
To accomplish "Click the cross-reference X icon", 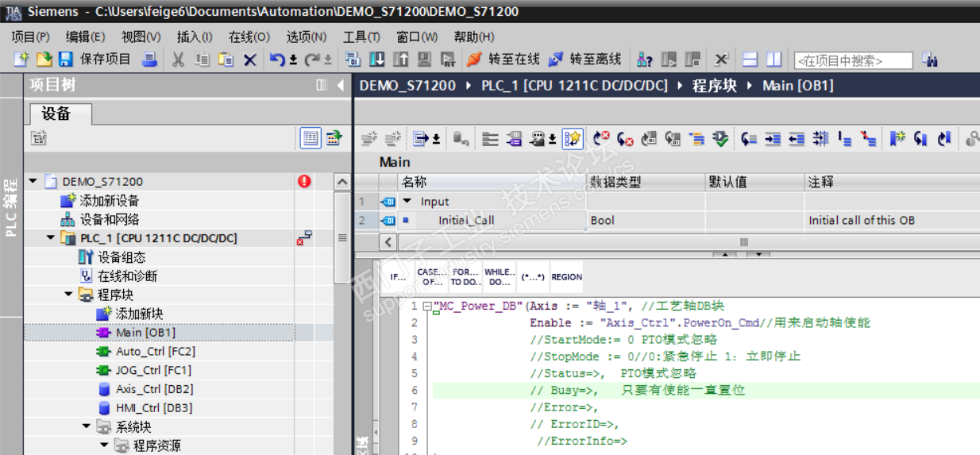I will click(721, 60).
